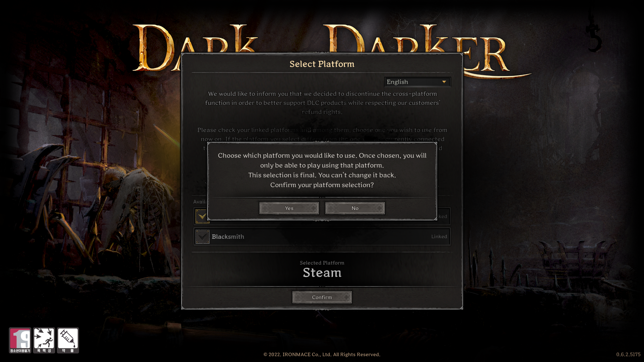Toggle the checked gold platform checkbox
The height and width of the screenshot is (362, 644).
pos(202,216)
